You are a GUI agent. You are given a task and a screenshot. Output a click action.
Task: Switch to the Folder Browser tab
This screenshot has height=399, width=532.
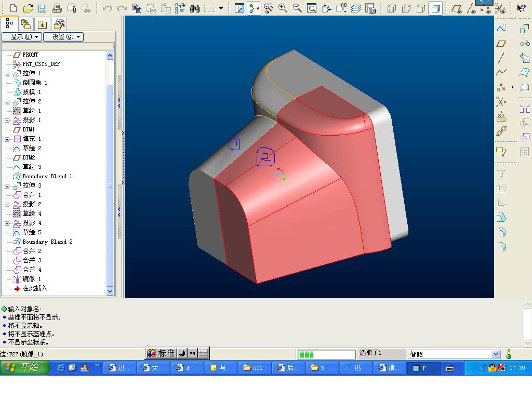coord(26,24)
